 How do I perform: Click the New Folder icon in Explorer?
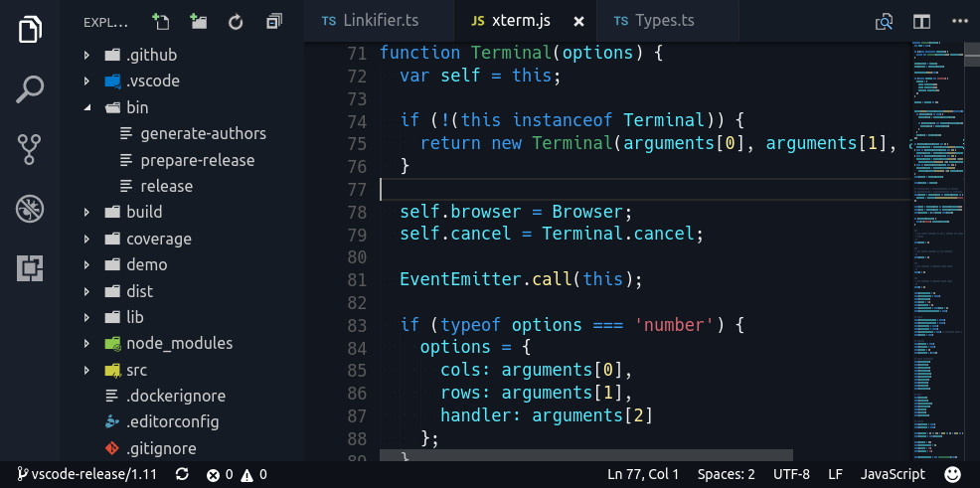[x=198, y=21]
